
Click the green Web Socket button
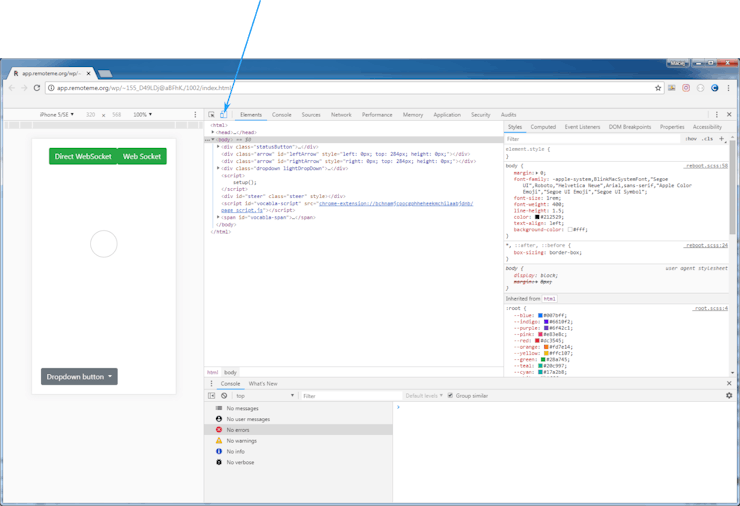(x=142, y=156)
